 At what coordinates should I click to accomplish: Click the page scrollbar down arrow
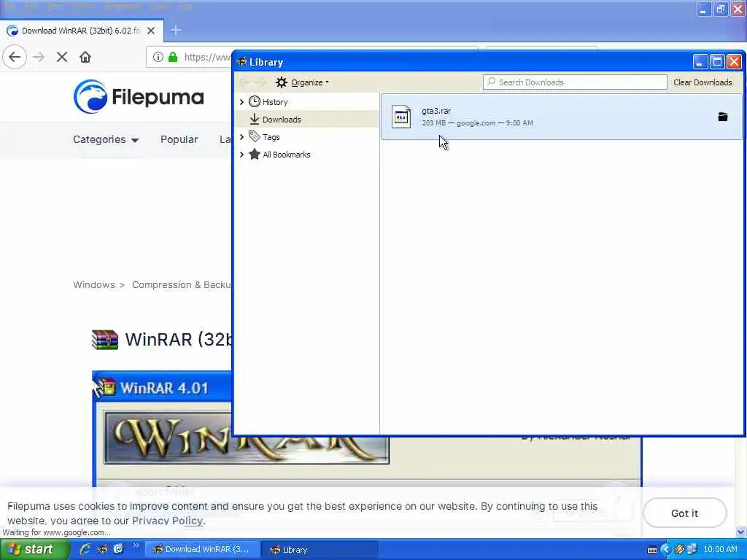741,532
